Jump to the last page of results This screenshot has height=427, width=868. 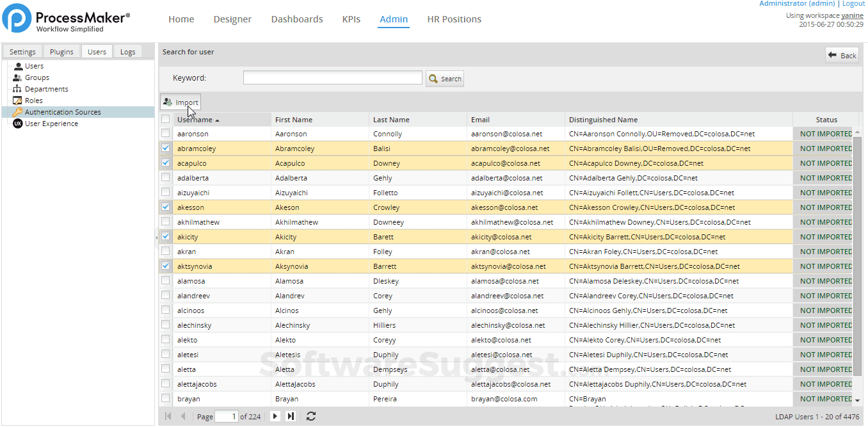(291, 416)
